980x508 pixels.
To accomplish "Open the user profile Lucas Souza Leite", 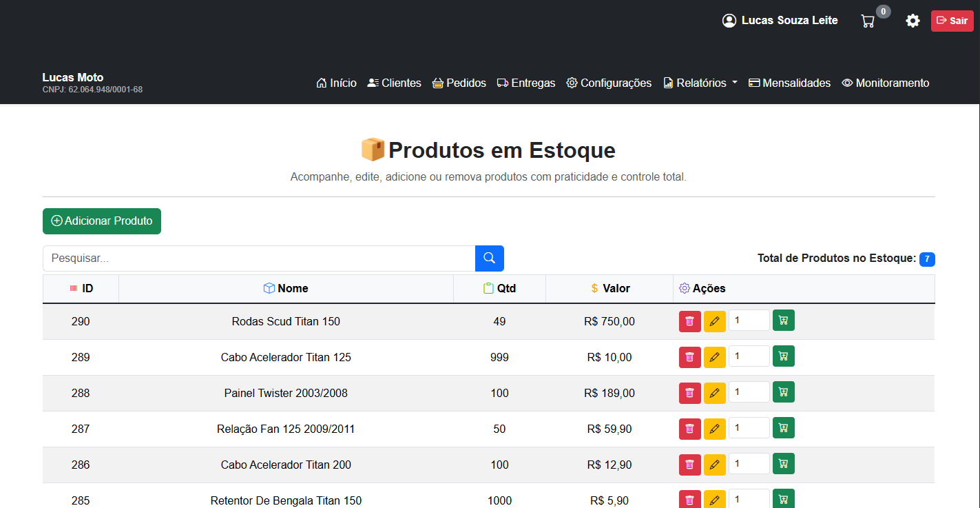I will pyautogui.click(x=779, y=21).
